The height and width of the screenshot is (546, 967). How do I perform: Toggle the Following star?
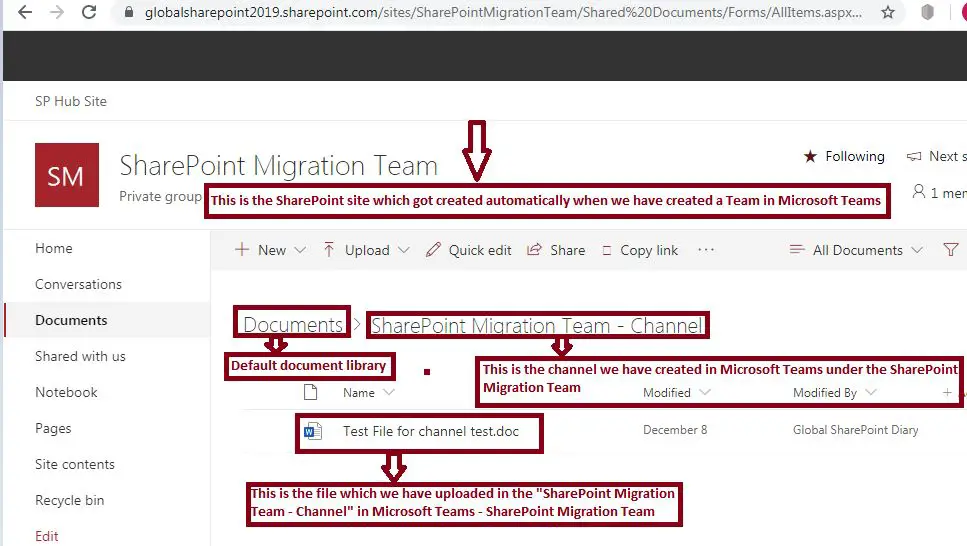810,157
